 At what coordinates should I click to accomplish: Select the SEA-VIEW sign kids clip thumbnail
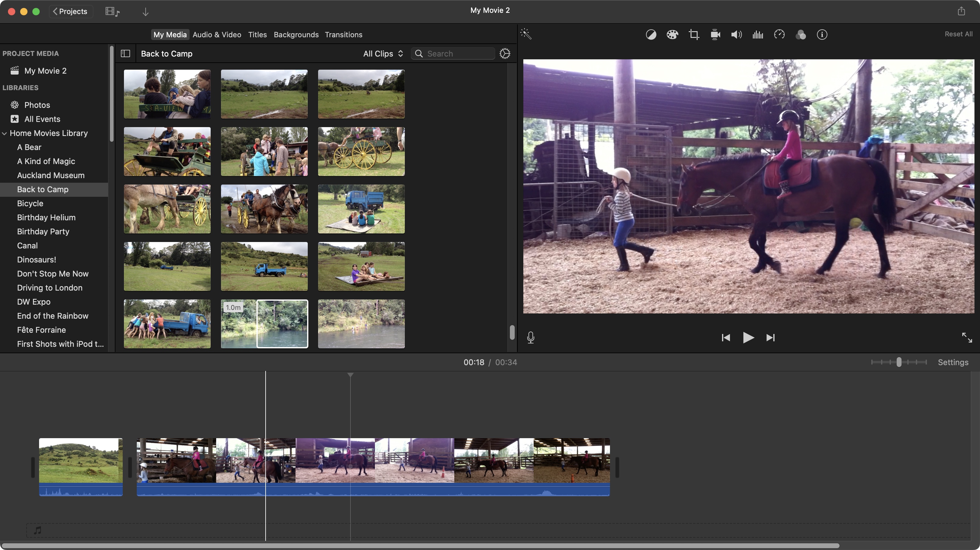coord(167,94)
